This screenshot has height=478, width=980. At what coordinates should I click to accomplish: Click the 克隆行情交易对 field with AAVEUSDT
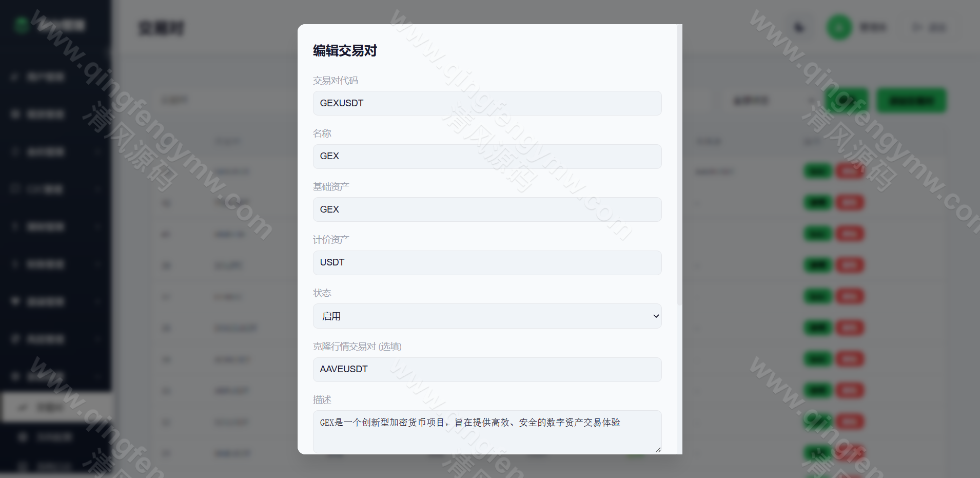click(487, 369)
